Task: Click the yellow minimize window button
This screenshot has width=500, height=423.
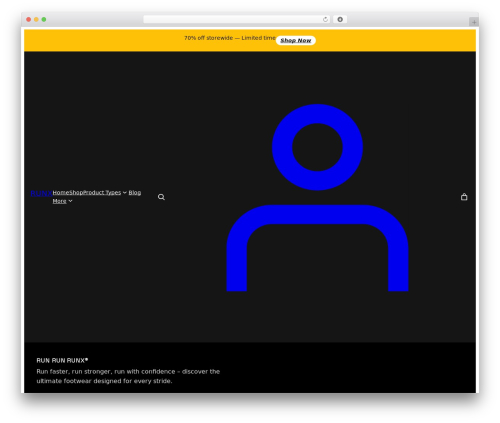Action: point(36,19)
